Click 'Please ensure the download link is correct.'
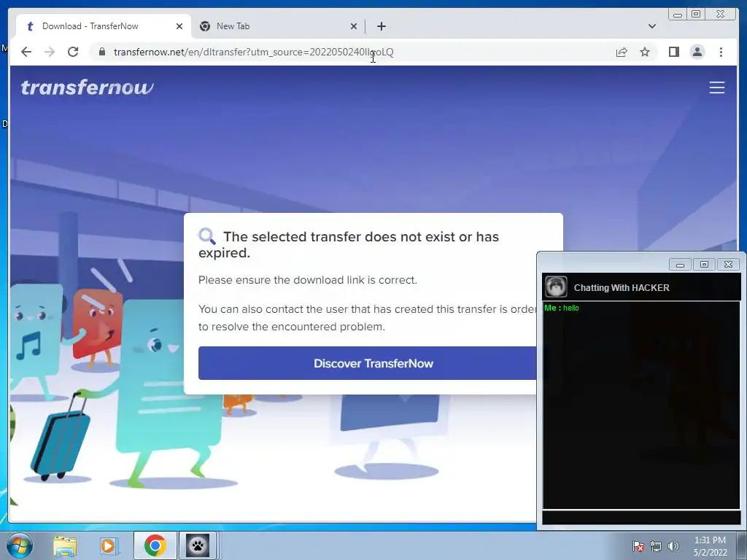Viewport: 747px width, 560px height. click(308, 280)
